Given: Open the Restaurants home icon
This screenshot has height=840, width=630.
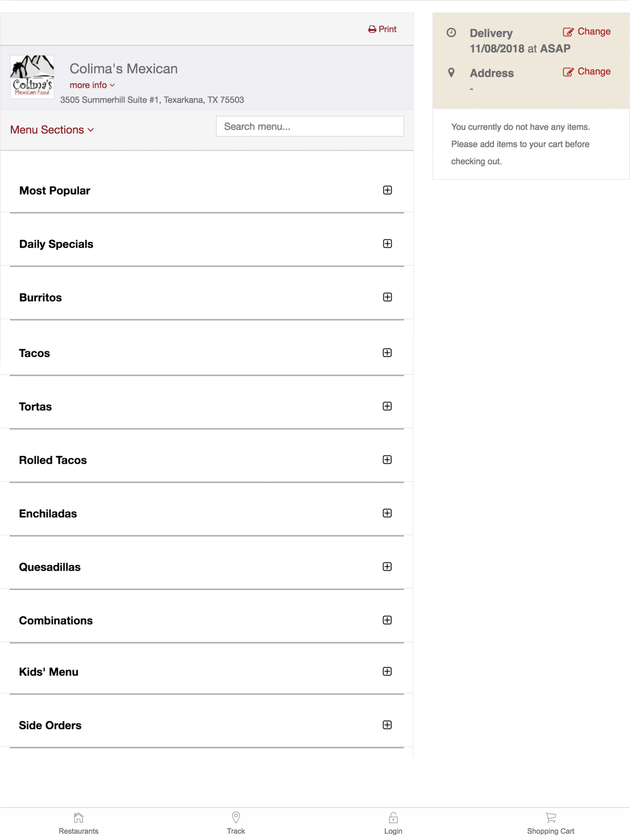Looking at the screenshot, I should pyautogui.click(x=78, y=818).
